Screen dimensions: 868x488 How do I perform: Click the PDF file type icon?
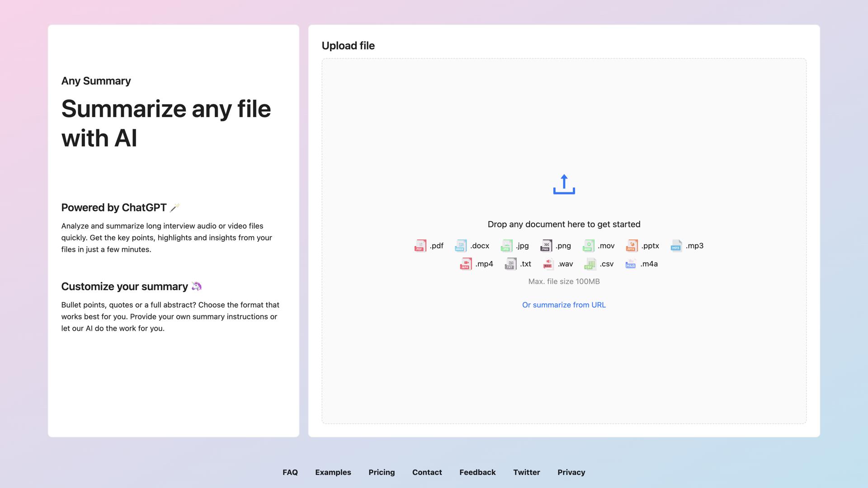click(420, 246)
